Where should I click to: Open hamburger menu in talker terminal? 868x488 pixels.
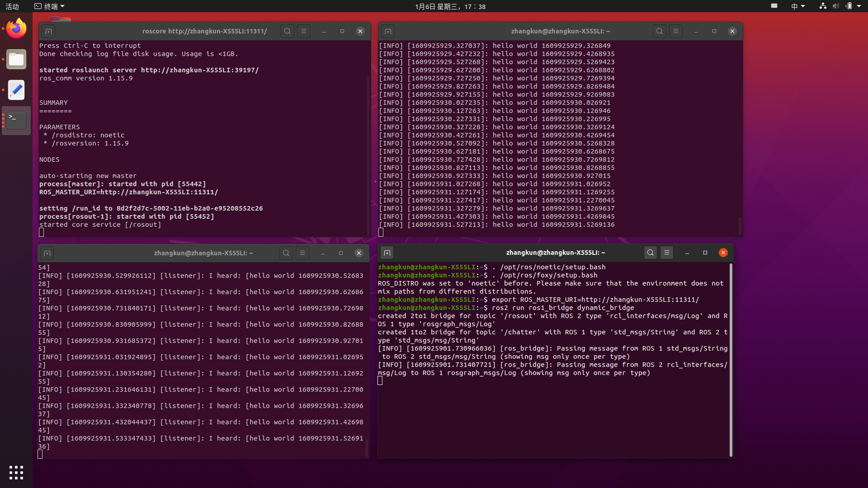[x=676, y=31]
